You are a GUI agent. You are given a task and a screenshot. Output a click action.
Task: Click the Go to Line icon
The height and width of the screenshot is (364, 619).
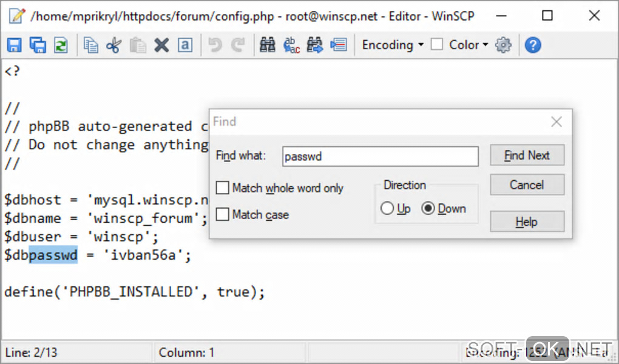point(338,45)
